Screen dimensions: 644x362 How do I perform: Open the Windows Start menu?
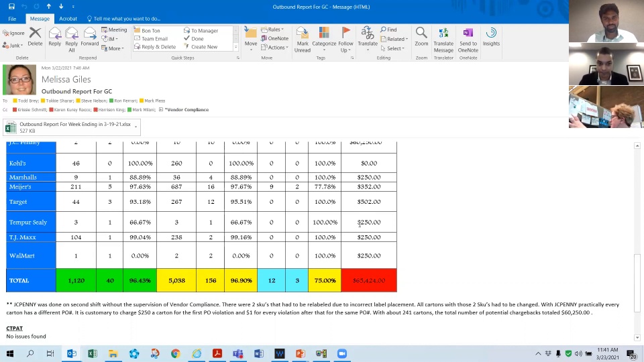point(10,353)
